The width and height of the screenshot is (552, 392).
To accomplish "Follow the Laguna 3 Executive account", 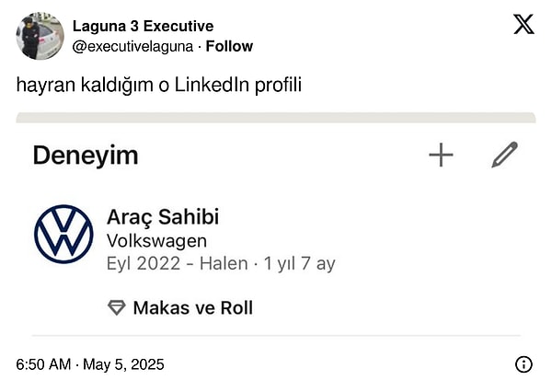I will point(229,46).
